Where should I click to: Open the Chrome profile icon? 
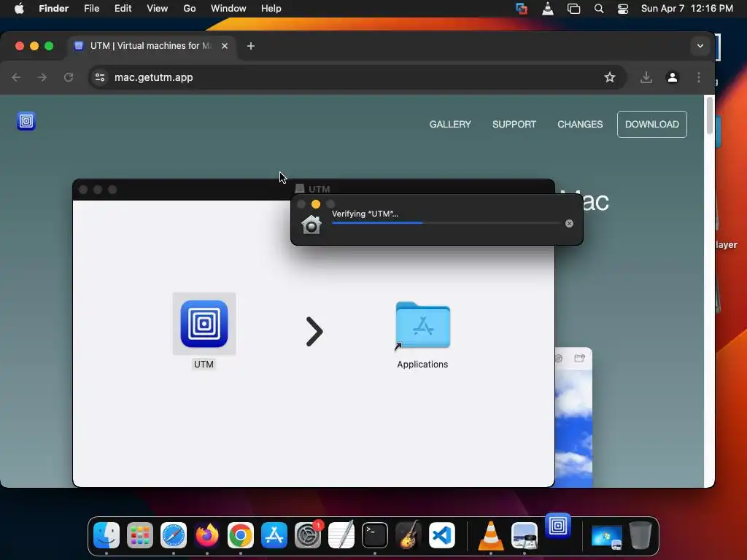pyautogui.click(x=672, y=77)
